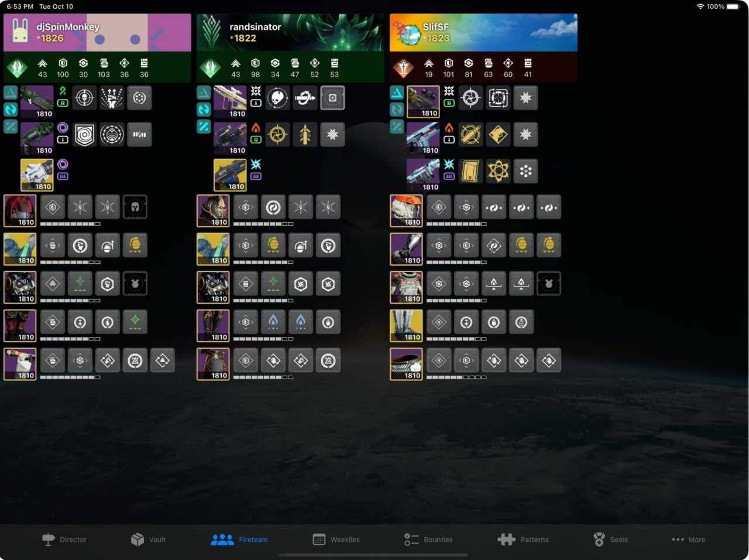The image size is (749, 560).
Task: Open djSpinMonkey's white exotic heavy weapon
Action: [37, 175]
